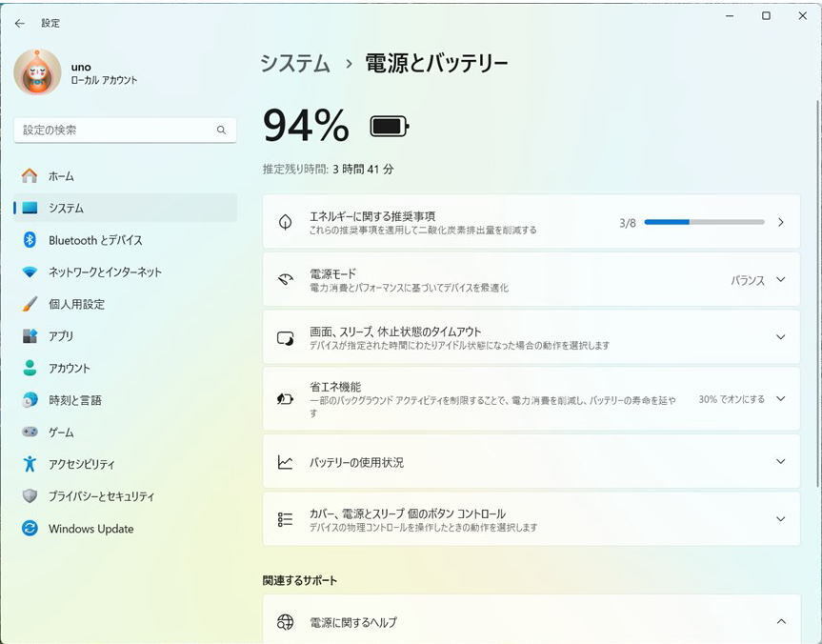Click the battery level icon
Screen dimensions: 822x644
tap(390, 127)
